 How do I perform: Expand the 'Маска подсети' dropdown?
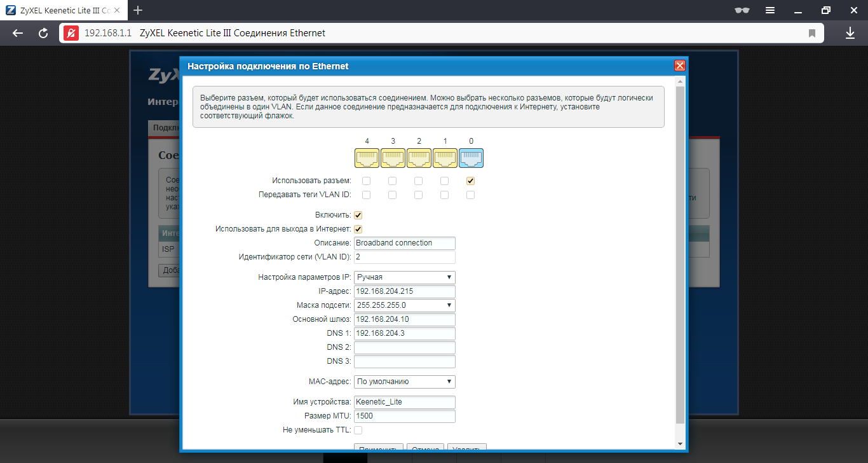click(x=404, y=305)
